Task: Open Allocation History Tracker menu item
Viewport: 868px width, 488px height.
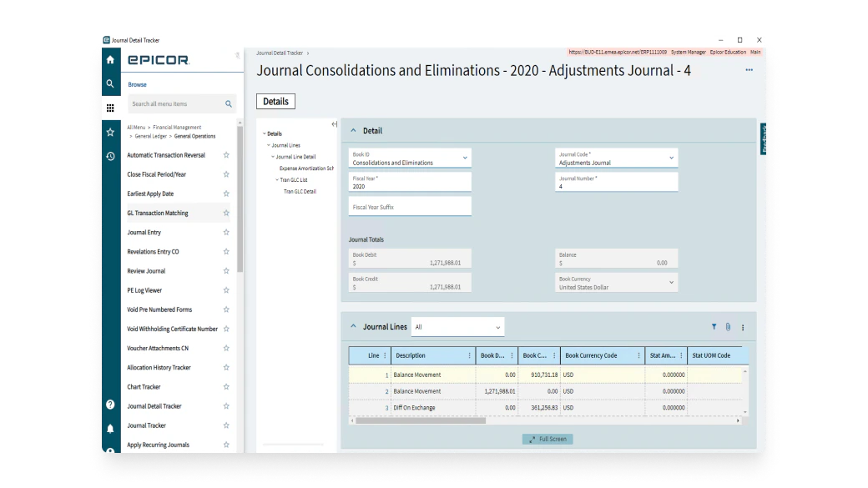Action: [159, 367]
